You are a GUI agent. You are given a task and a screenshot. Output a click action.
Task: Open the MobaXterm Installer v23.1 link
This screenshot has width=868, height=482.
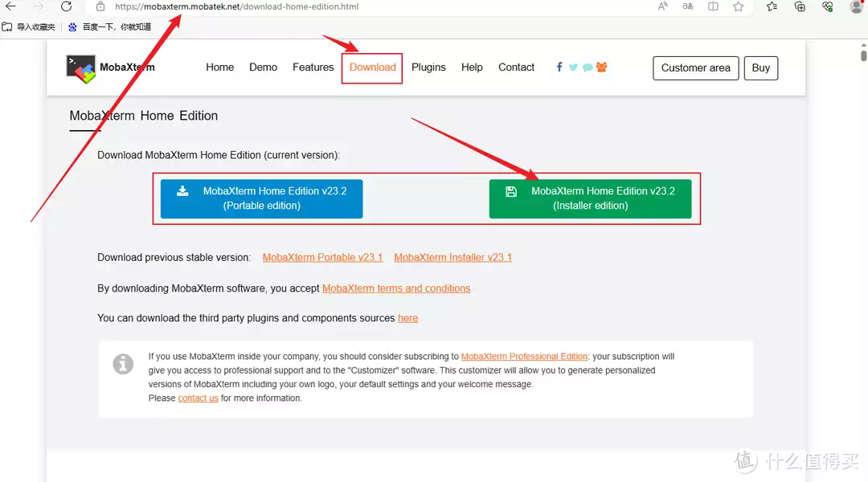point(452,257)
